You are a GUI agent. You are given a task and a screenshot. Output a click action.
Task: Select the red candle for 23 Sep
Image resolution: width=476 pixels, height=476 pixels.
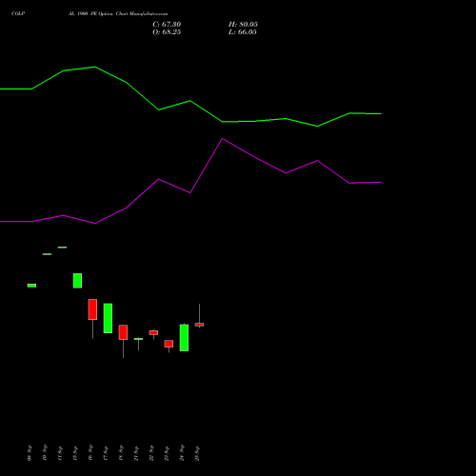(x=169, y=344)
